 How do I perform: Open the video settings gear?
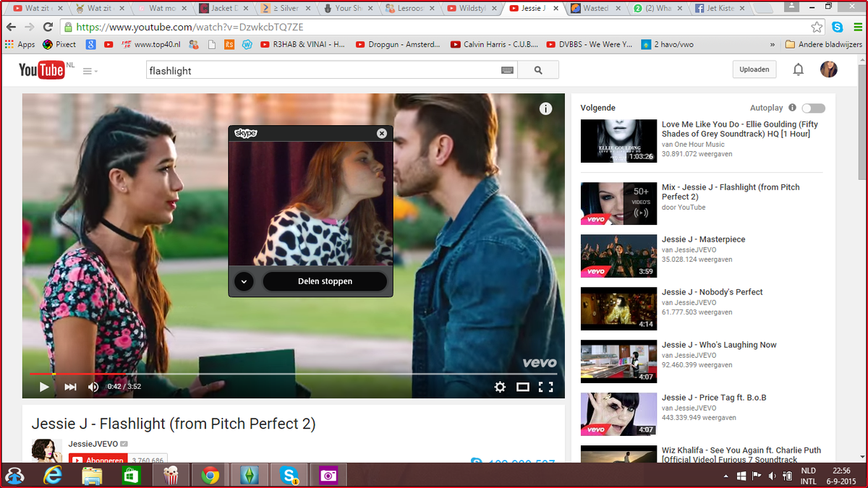point(500,387)
